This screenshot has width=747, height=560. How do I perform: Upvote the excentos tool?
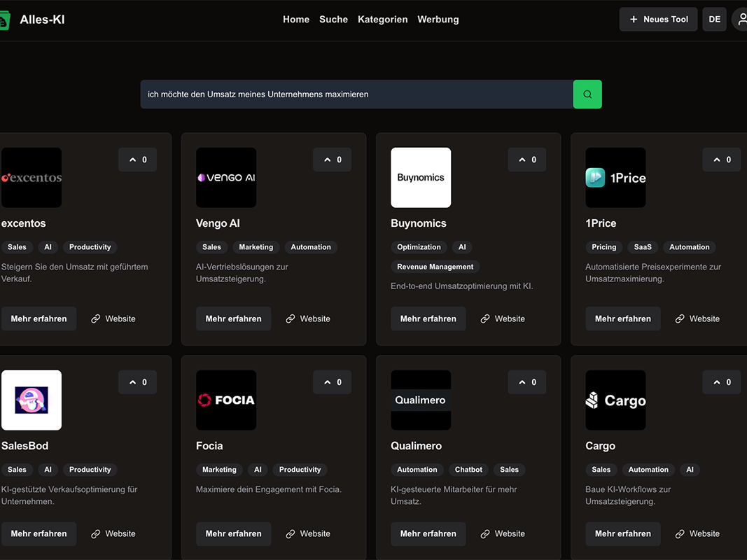click(138, 160)
